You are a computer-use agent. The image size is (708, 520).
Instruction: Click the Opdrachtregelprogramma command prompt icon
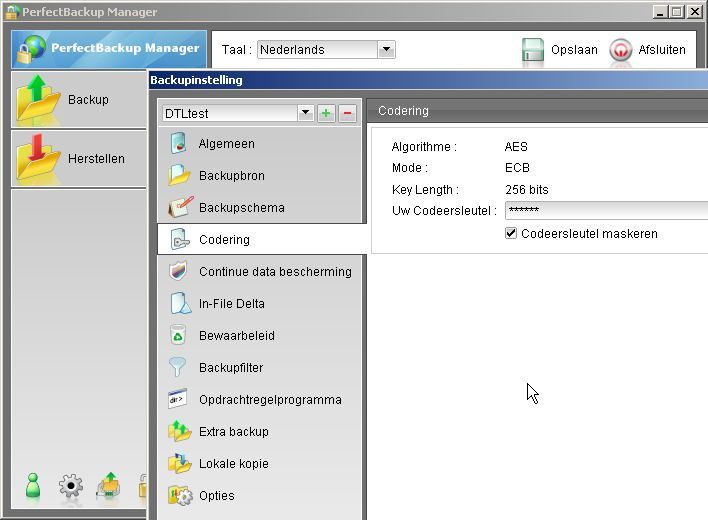(177, 399)
